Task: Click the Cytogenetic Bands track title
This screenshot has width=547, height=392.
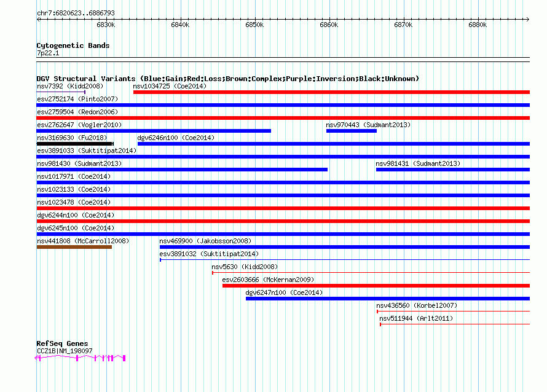Action: (73, 45)
